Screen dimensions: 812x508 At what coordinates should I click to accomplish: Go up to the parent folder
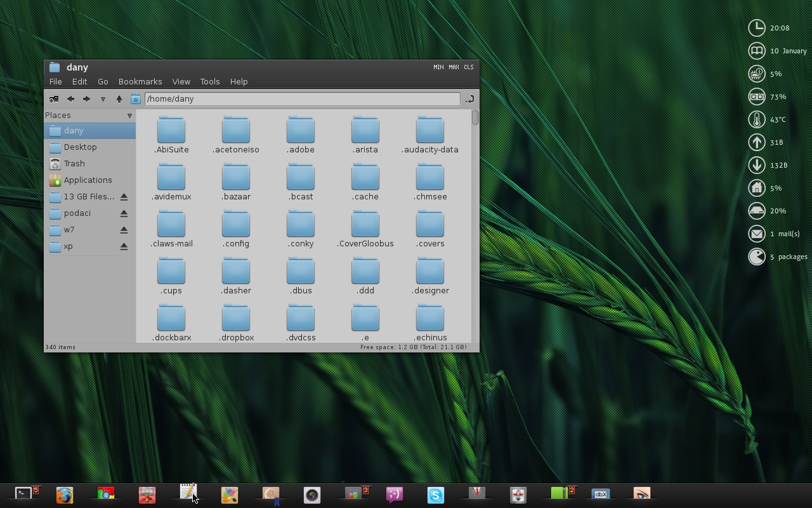[119, 99]
